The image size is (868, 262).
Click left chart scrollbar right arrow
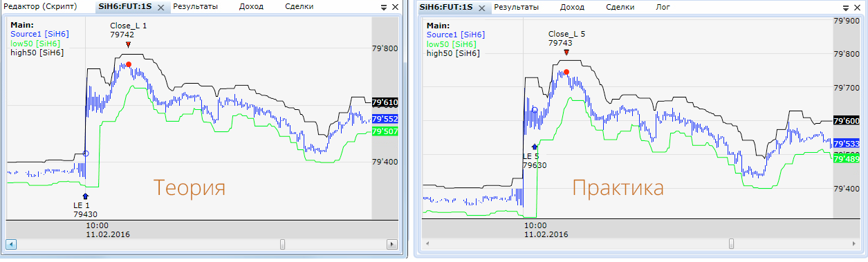(391, 244)
